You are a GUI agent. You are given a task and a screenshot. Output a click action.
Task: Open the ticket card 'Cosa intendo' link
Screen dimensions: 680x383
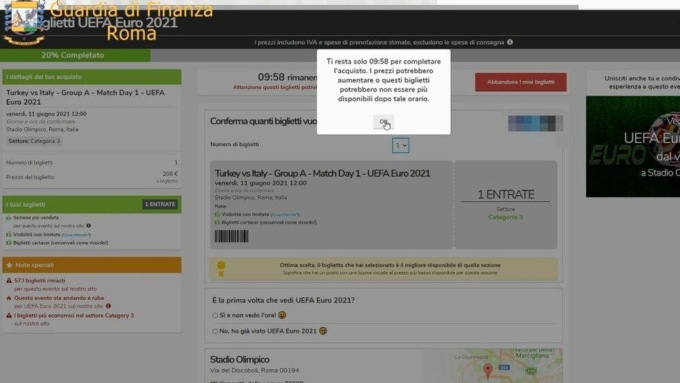tap(284, 215)
